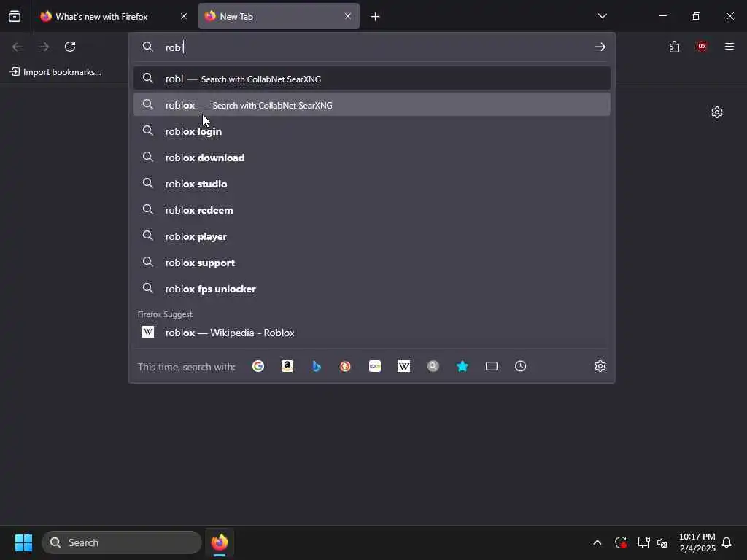Click the go arrow in address bar

pos(600,47)
